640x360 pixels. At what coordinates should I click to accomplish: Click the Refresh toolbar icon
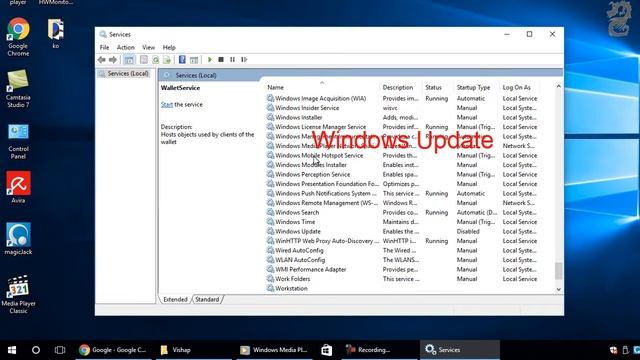coord(155,60)
